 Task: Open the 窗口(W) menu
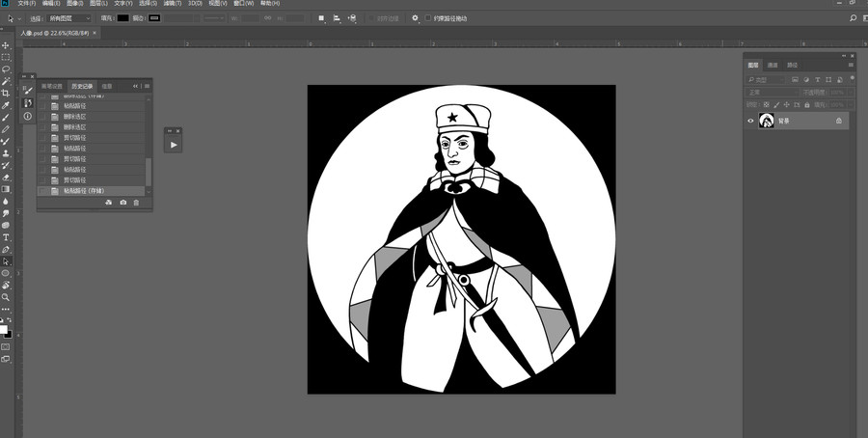click(244, 3)
